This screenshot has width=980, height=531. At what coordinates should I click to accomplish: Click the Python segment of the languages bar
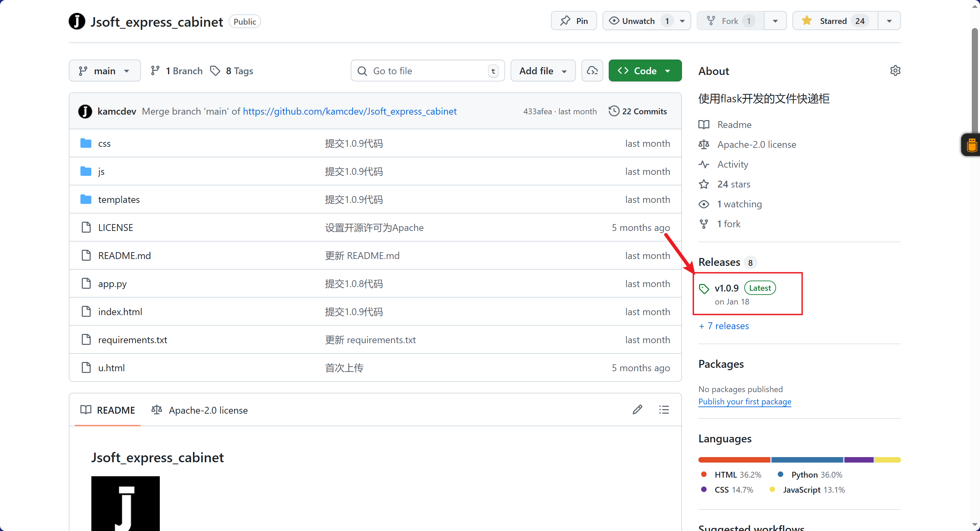(807, 460)
